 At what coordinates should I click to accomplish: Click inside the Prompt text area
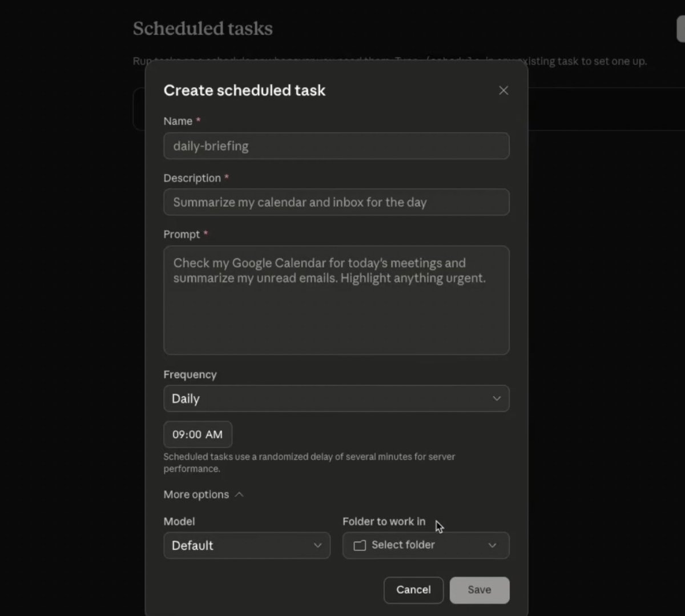pyautogui.click(x=336, y=300)
